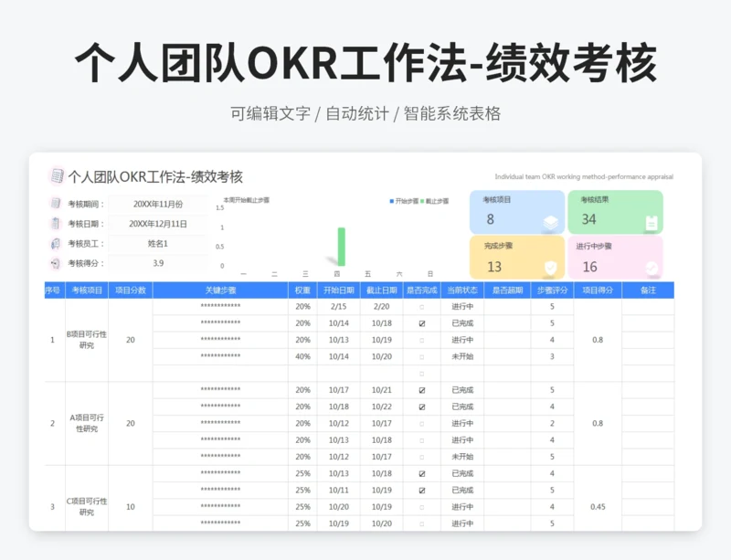Click the icon next to 考核得分
Image resolution: width=731 pixels, height=560 pixels.
[56, 263]
